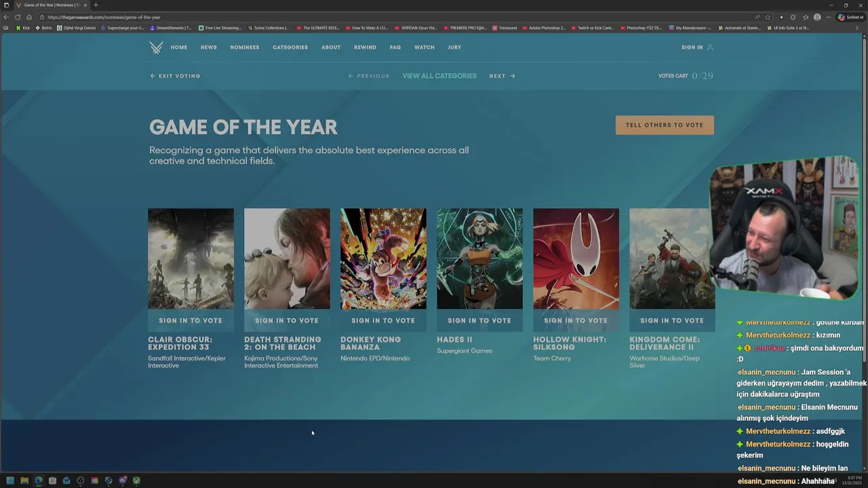868x488 pixels.
Task: Click the Edge icon in the taskbar
Action: (38, 481)
